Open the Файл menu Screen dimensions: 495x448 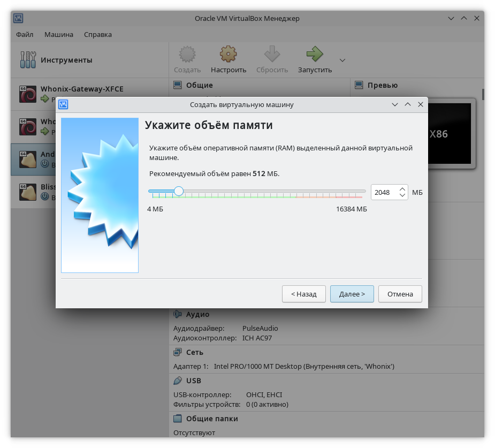[x=25, y=34]
